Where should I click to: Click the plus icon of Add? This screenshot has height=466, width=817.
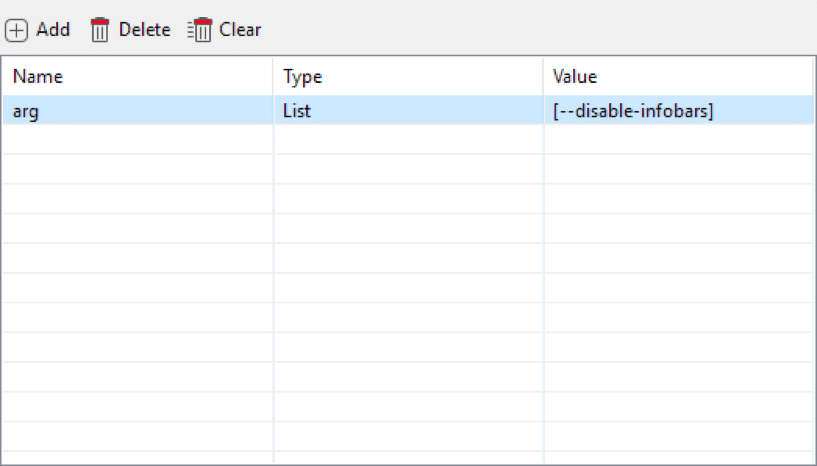17,30
